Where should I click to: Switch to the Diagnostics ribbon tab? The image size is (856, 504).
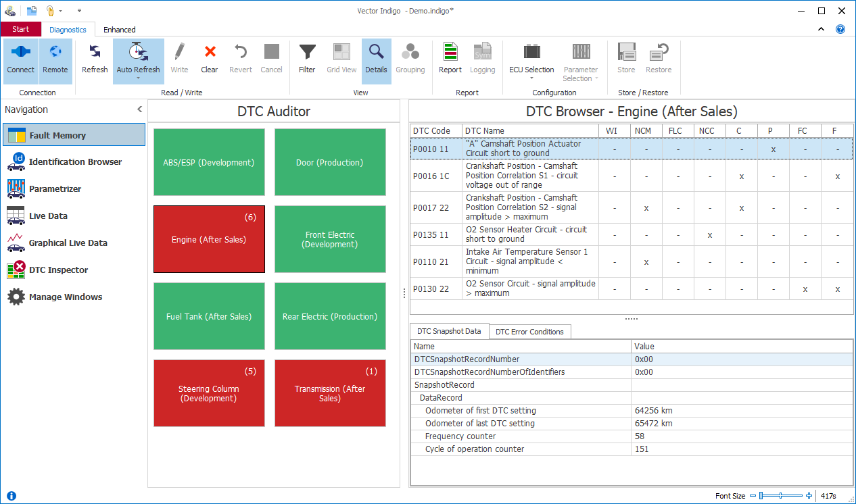(68, 30)
